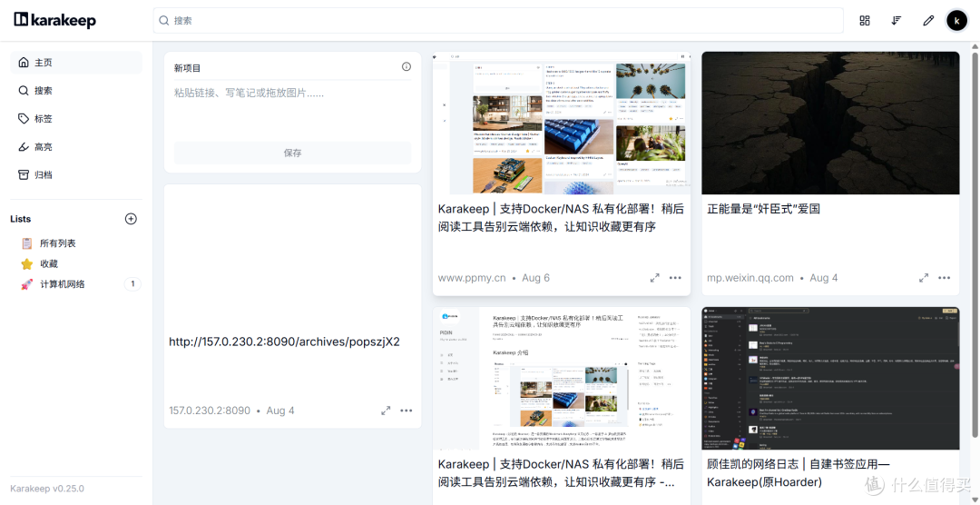This screenshot has width=980, height=505.
Task: Add a new list with the plus icon
Action: 131,219
